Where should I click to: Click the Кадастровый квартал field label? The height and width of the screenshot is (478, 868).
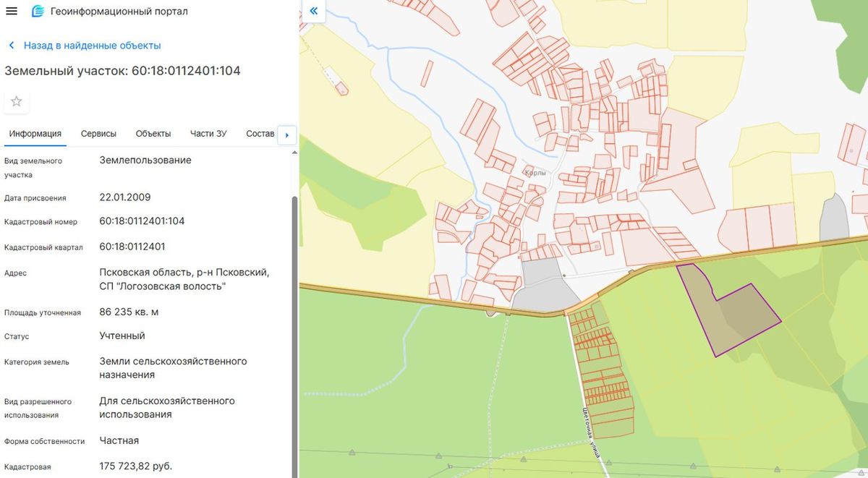pos(43,247)
